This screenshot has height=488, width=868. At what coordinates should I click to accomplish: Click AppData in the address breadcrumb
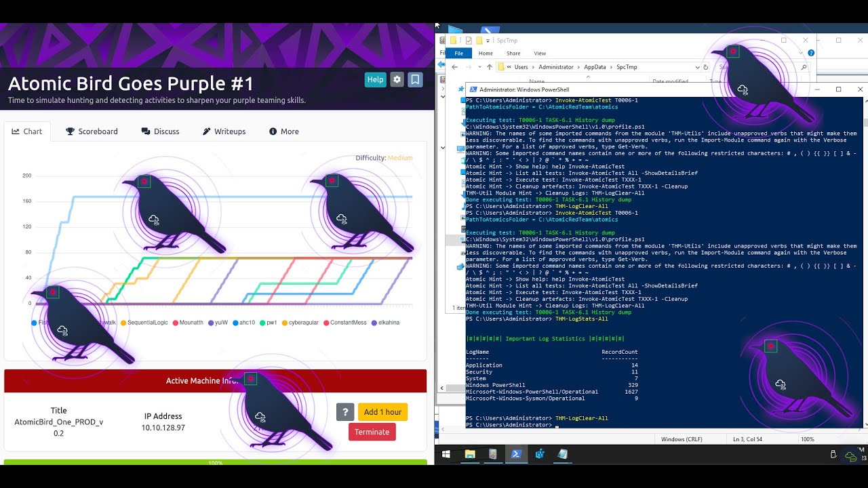point(595,67)
